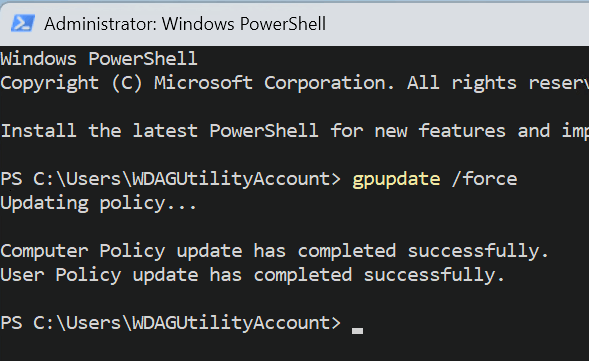Viewport: 589px width, 361px height.
Task: Select the yellow gpupdate command word
Action: click(x=396, y=180)
